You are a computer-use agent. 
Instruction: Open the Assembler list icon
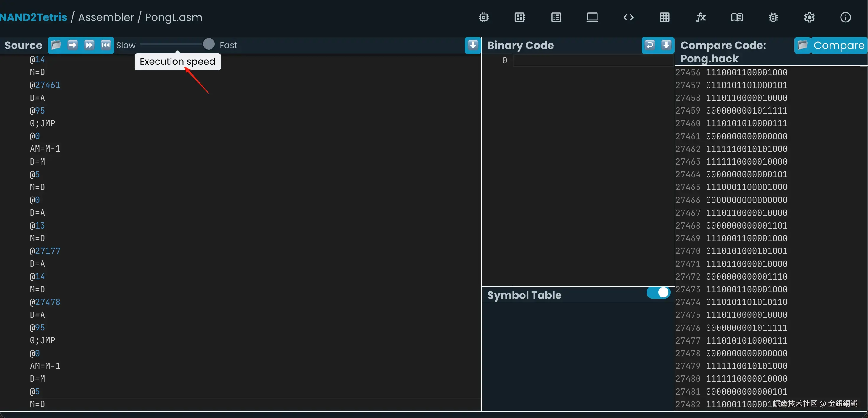pyautogui.click(x=556, y=17)
